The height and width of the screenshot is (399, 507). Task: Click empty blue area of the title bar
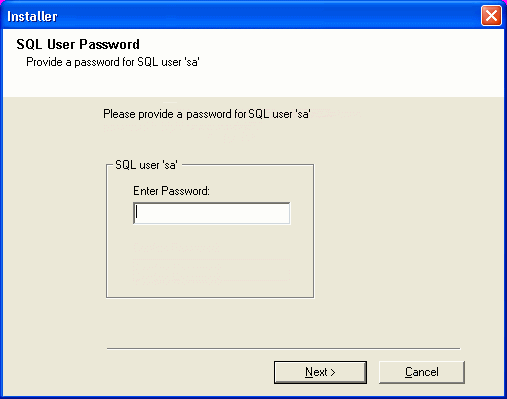pos(267,16)
